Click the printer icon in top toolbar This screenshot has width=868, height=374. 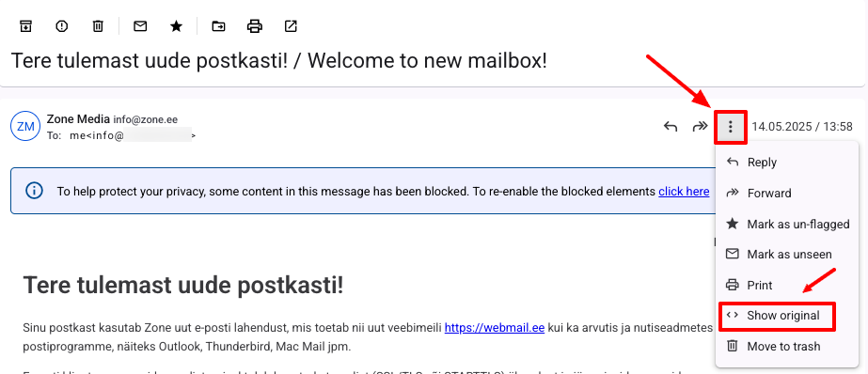(x=254, y=26)
